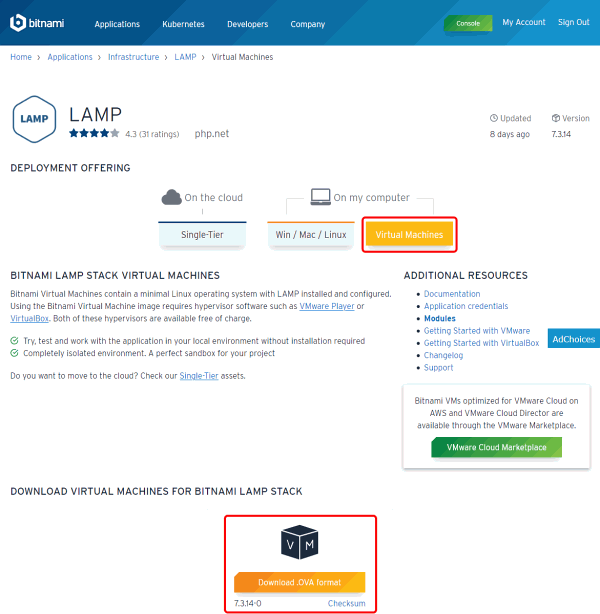The width and height of the screenshot is (600, 614).
Task: Click the 7.3.14-0 version label
Action: tap(248, 603)
